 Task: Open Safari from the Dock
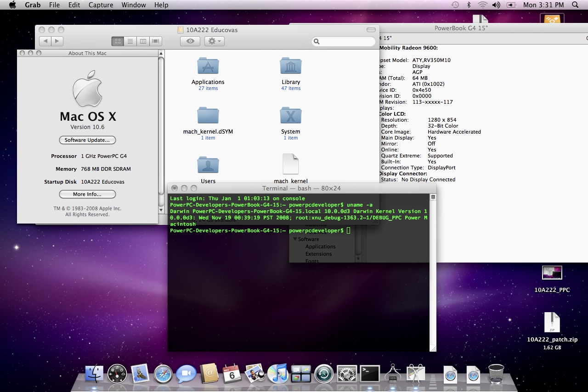(x=163, y=374)
